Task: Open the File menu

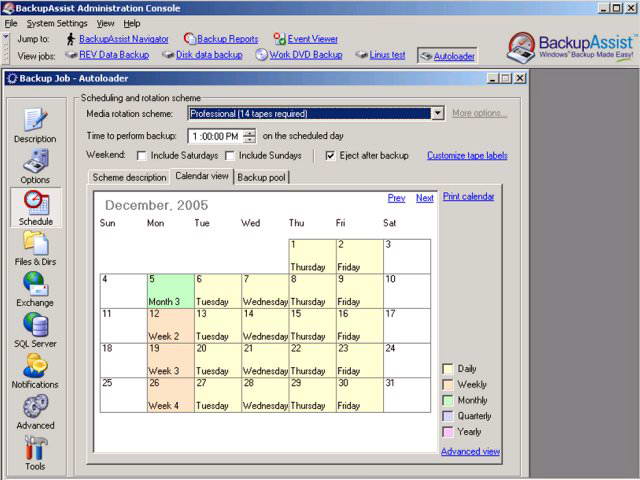Action: pos(11,24)
